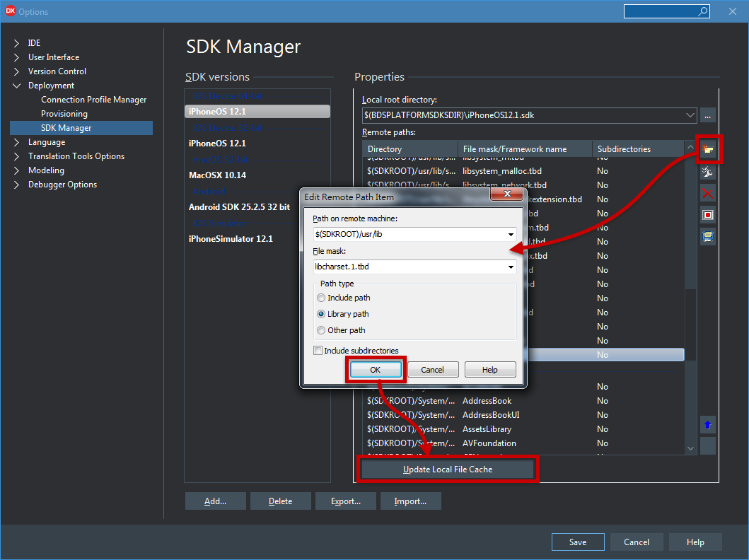The width and height of the screenshot is (749, 560).
Task: Select SDK Manager in the tree
Action: pyautogui.click(x=81, y=128)
